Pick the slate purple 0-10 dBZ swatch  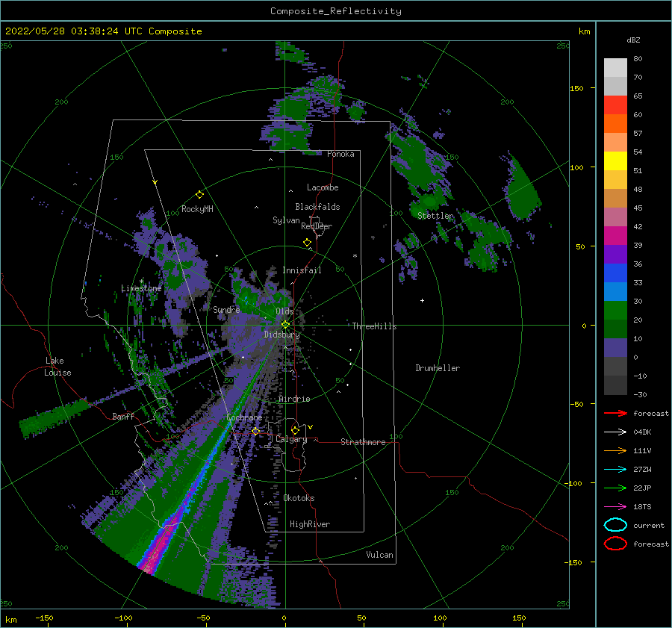615,348
